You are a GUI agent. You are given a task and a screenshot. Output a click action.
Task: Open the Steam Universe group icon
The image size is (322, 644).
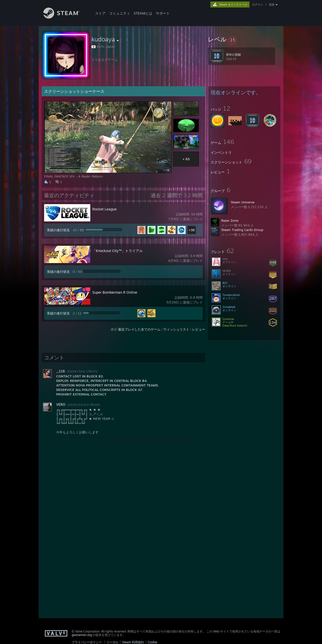219,205
